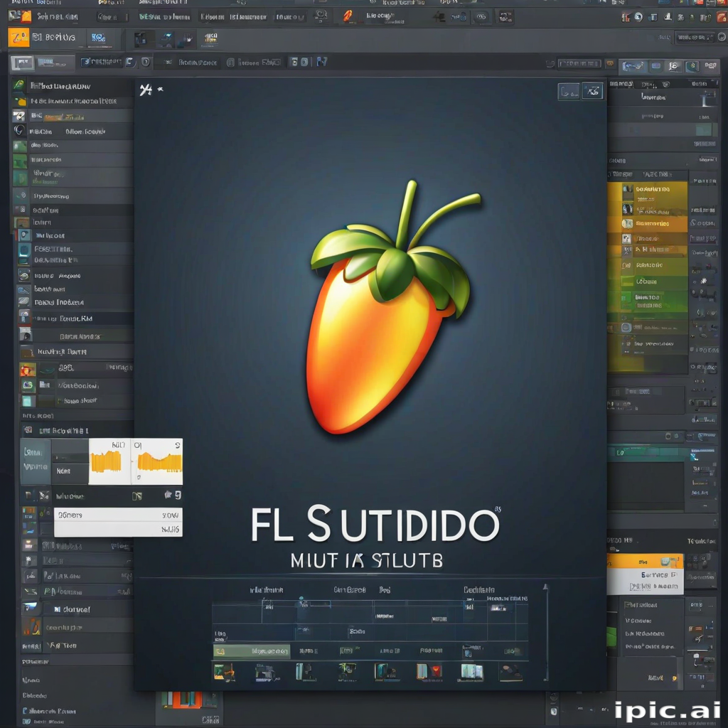Click the first light-blue button in the top-right button group
The image size is (728, 728).
633,67
